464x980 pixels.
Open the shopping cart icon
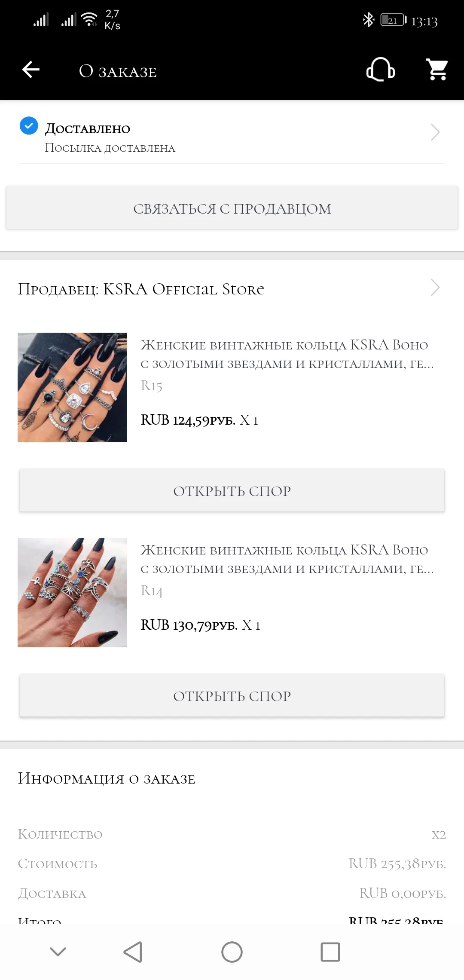click(x=437, y=70)
